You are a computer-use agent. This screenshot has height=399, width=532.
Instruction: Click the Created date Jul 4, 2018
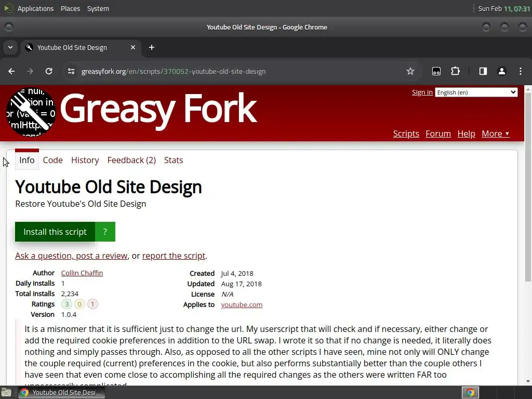[x=237, y=273]
